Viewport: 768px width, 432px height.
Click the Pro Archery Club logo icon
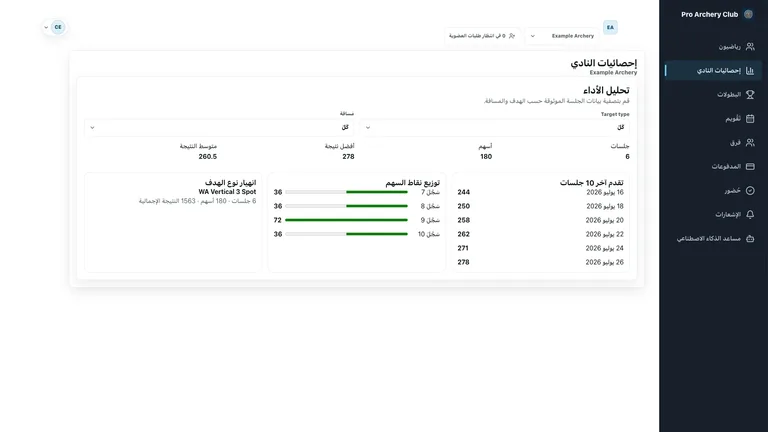[748, 14]
